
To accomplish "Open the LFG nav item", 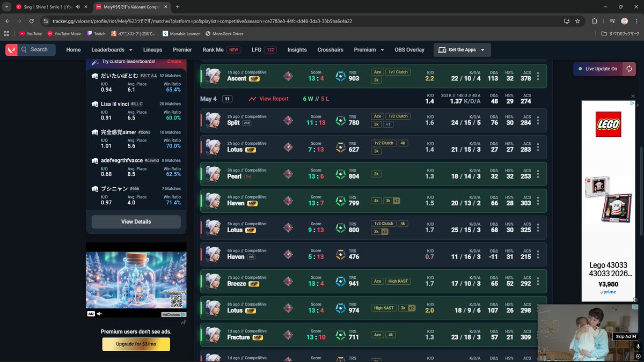I will click(264, 50).
